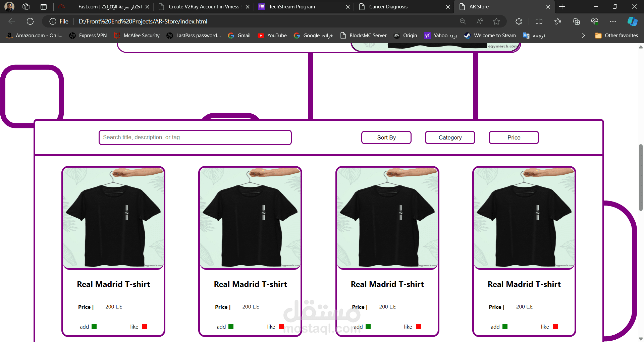Click the address bar URL
The height and width of the screenshot is (342, 644).
click(143, 21)
